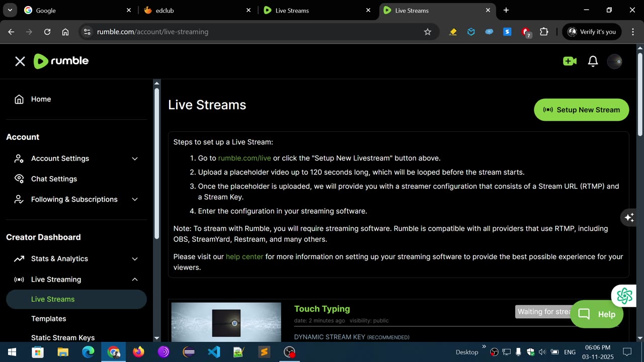Select Live Streams in the sidebar
644x362 pixels.
(x=76, y=299)
